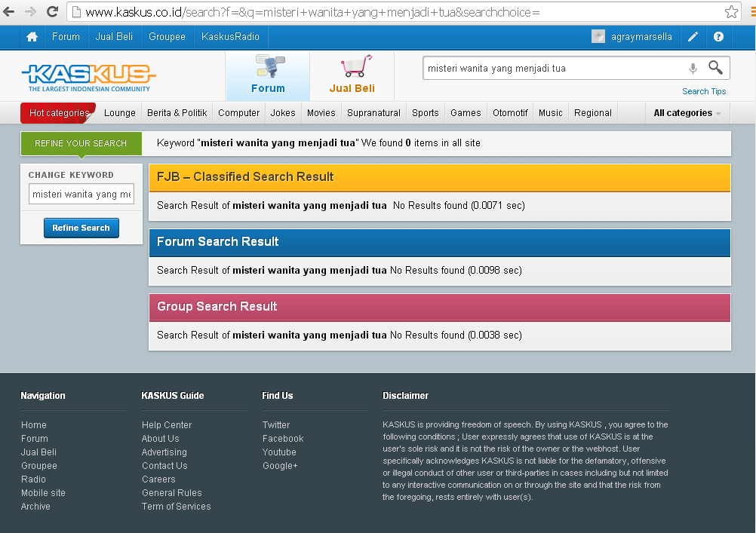The image size is (756, 533).
Task: Open the Google+ link under Find Us
Action: coord(280,466)
